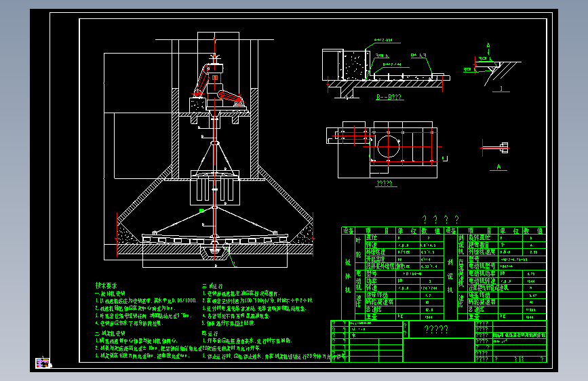This screenshot has width=588, height=381.
Task: Click the B--B section view label
Action: coord(389,97)
